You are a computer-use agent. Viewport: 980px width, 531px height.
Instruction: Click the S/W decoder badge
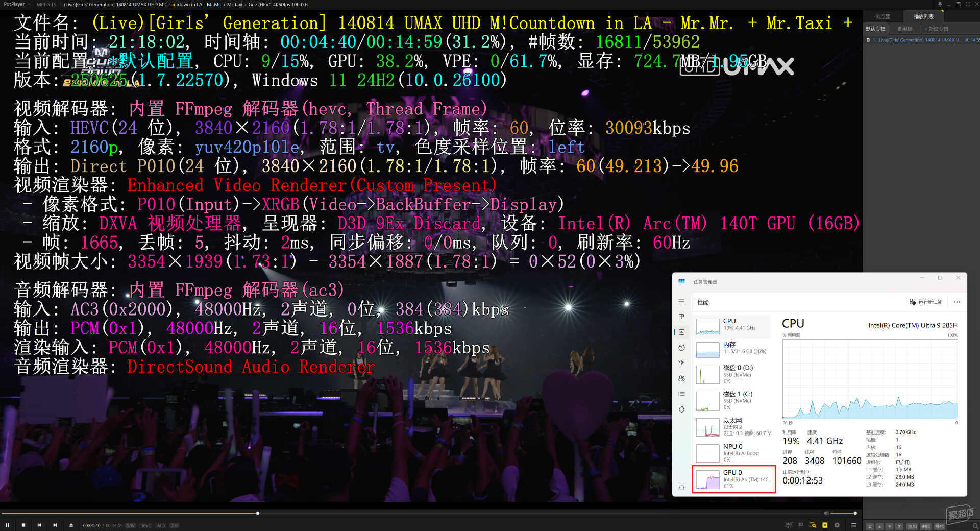131,525
